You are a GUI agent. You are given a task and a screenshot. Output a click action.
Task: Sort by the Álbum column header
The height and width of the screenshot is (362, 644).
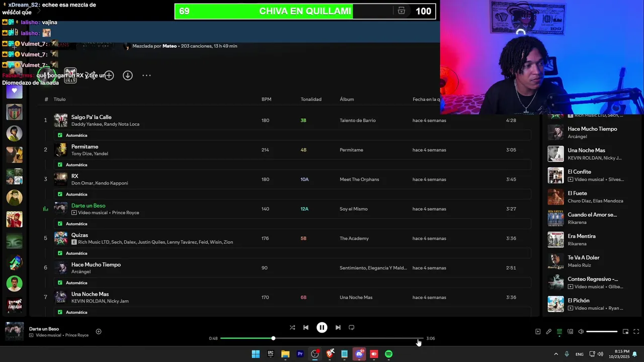pyautogui.click(x=347, y=100)
